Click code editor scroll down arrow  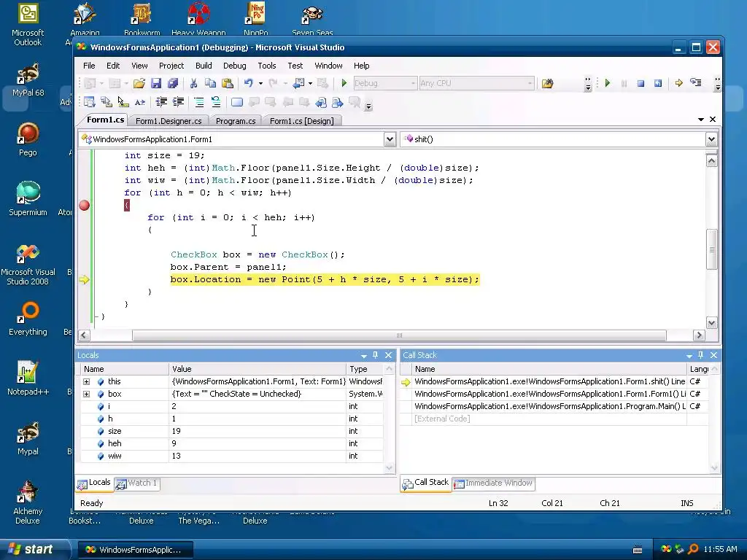click(711, 323)
